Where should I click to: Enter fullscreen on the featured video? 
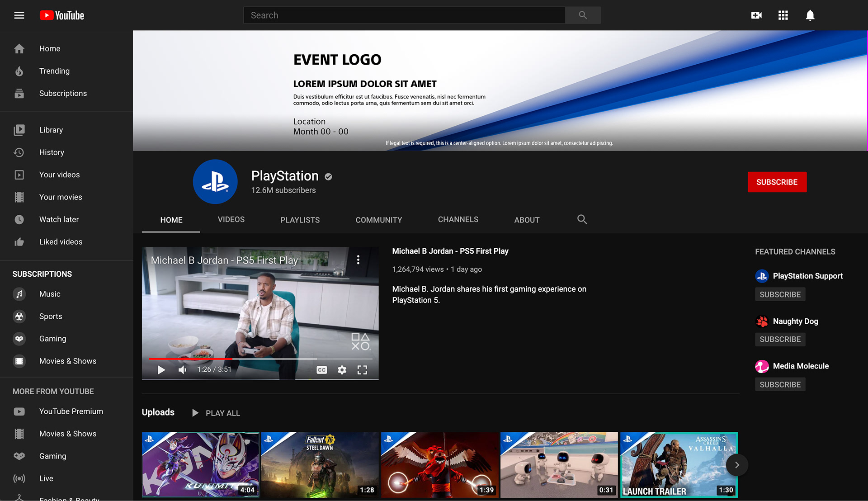(x=362, y=370)
